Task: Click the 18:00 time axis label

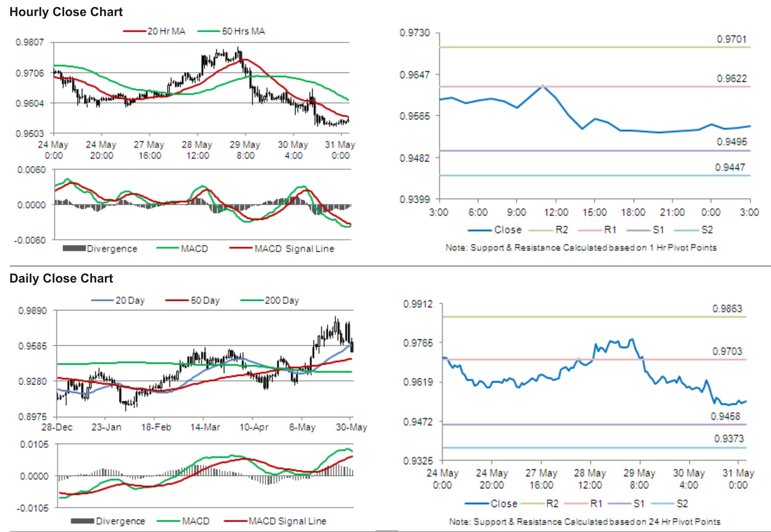Action: coord(633,212)
